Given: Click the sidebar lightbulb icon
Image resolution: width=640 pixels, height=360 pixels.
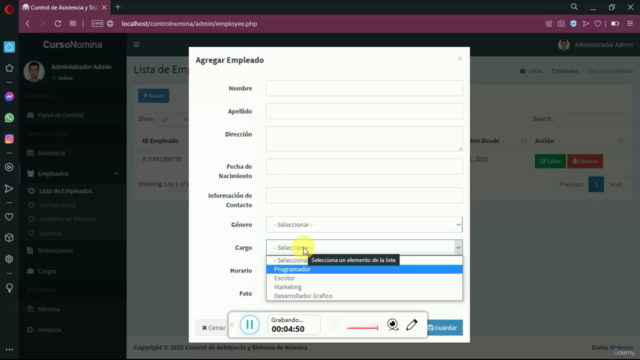Looking at the screenshot, I should 9,287.
